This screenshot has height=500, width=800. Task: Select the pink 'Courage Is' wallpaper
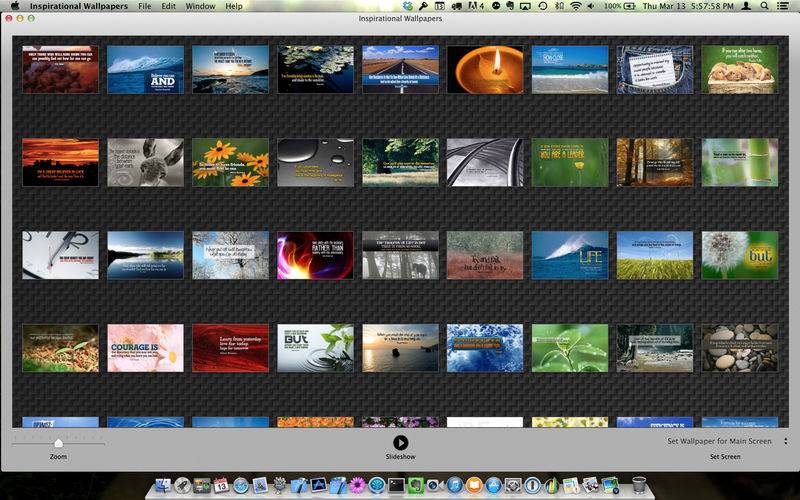coord(145,348)
